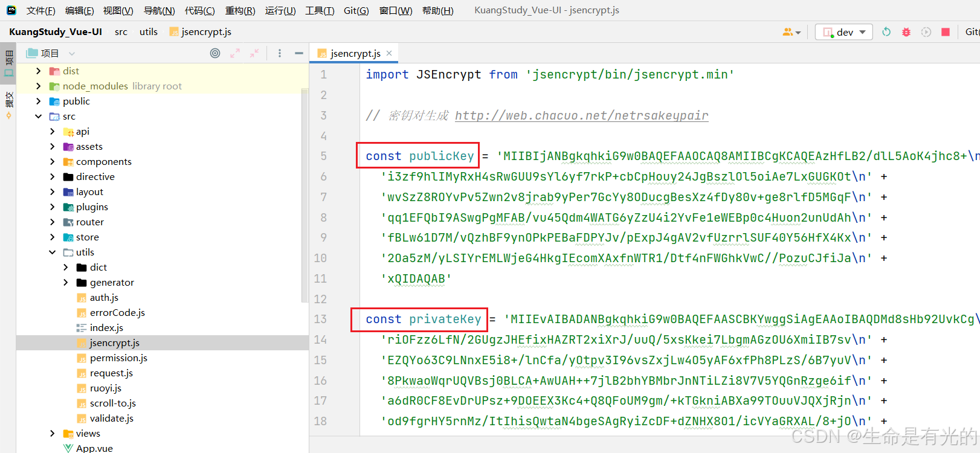Start debugging with the bug icon
980x453 pixels.
coord(906,32)
